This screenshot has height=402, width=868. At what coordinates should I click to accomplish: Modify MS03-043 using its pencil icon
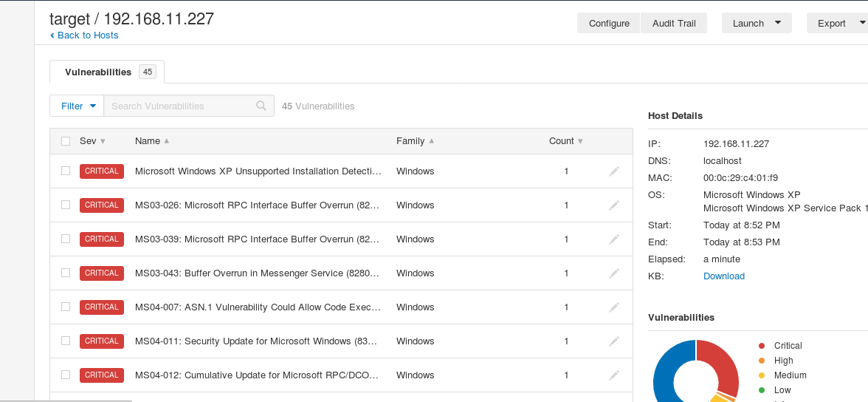[x=614, y=273]
